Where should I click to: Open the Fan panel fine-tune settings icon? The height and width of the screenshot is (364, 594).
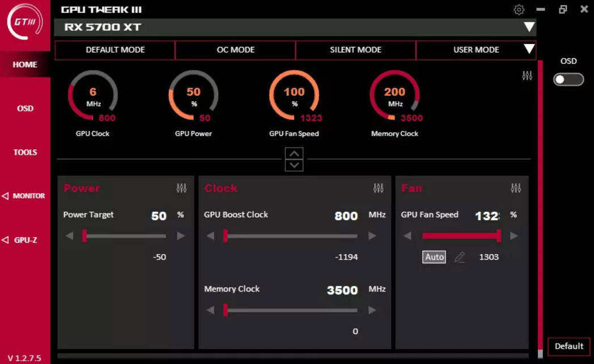click(516, 188)
